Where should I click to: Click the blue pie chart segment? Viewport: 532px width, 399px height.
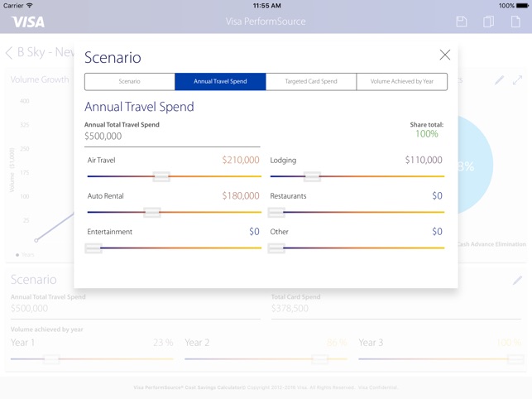click(x=475, y=165)
